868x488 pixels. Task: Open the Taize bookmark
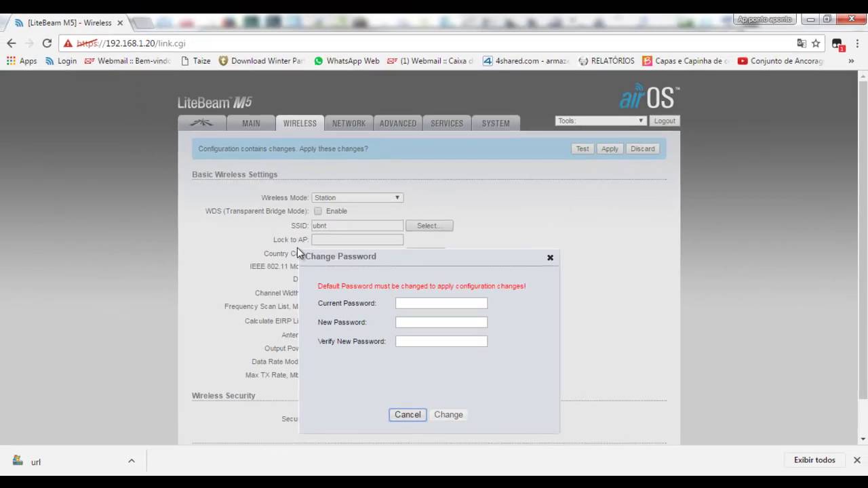(195, 60)
